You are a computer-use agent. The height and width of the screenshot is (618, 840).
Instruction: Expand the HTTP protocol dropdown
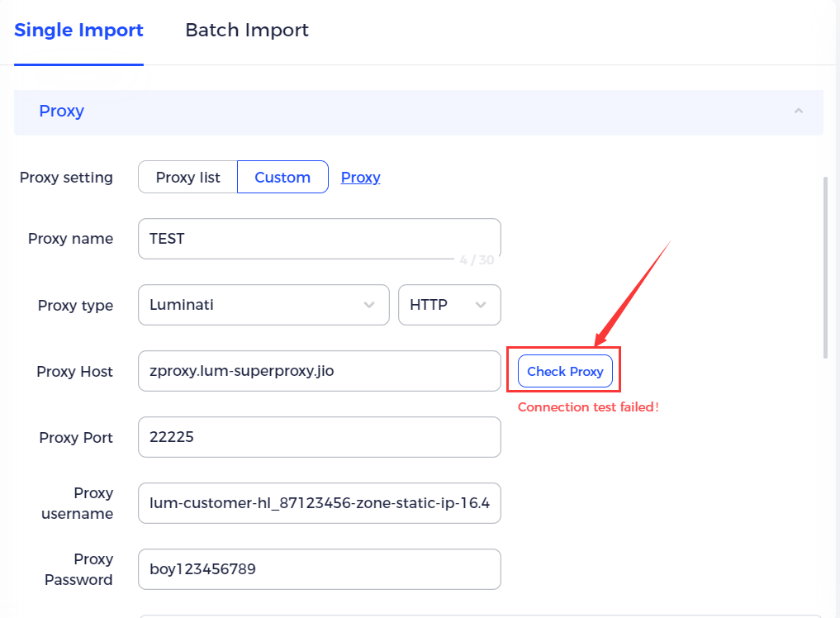(449, 305)
